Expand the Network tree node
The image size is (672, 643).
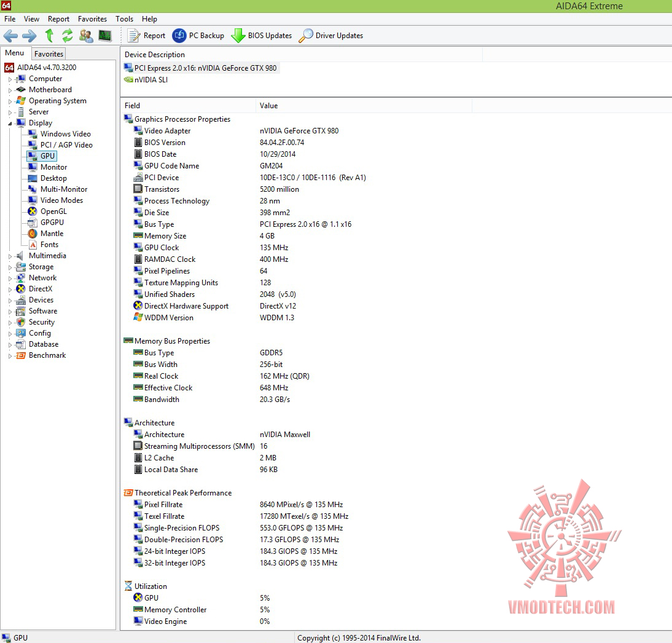(x=10, y=278)
